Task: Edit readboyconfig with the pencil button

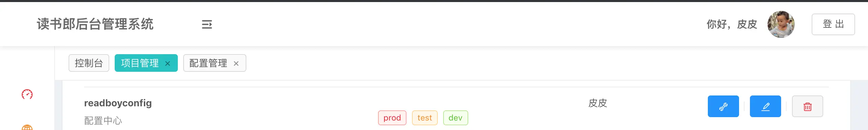Action: click(765, 106)
